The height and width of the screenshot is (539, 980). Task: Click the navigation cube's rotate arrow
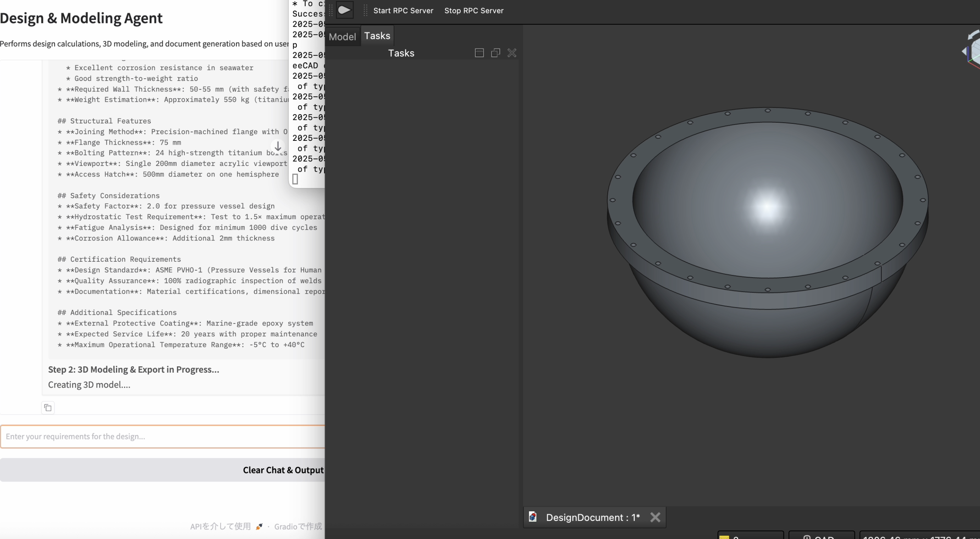[x=973, y=35]
